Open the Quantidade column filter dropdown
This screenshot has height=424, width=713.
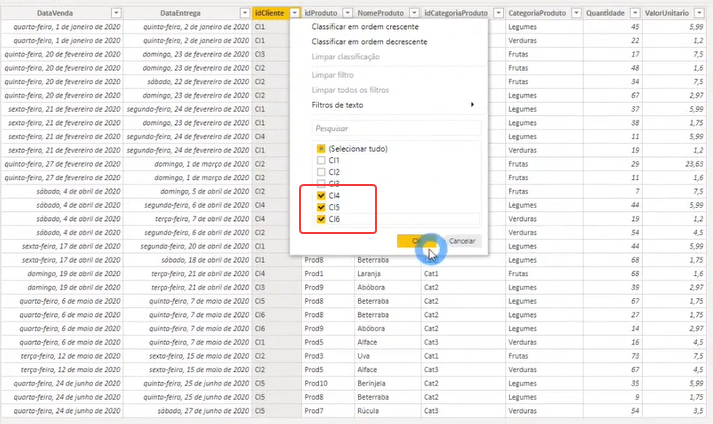pyautogui.click(x=635, y=13)
